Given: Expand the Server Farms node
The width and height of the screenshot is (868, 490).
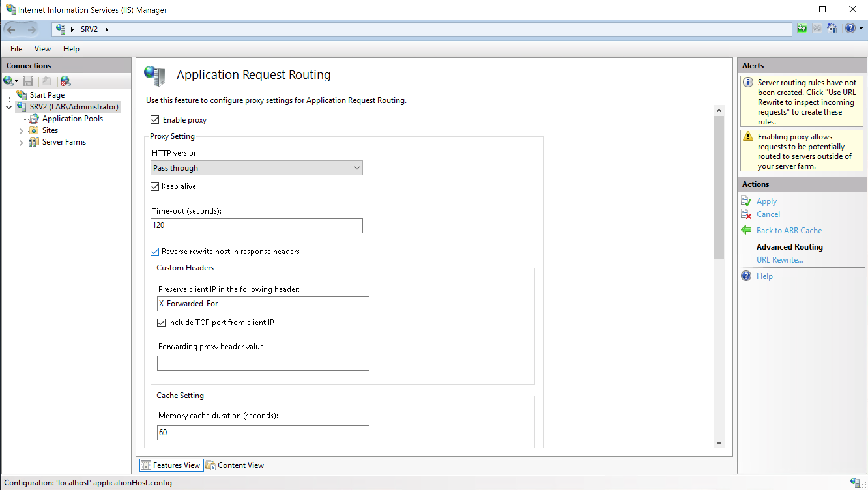Looking at the screenshot, I should coord(21,142).
